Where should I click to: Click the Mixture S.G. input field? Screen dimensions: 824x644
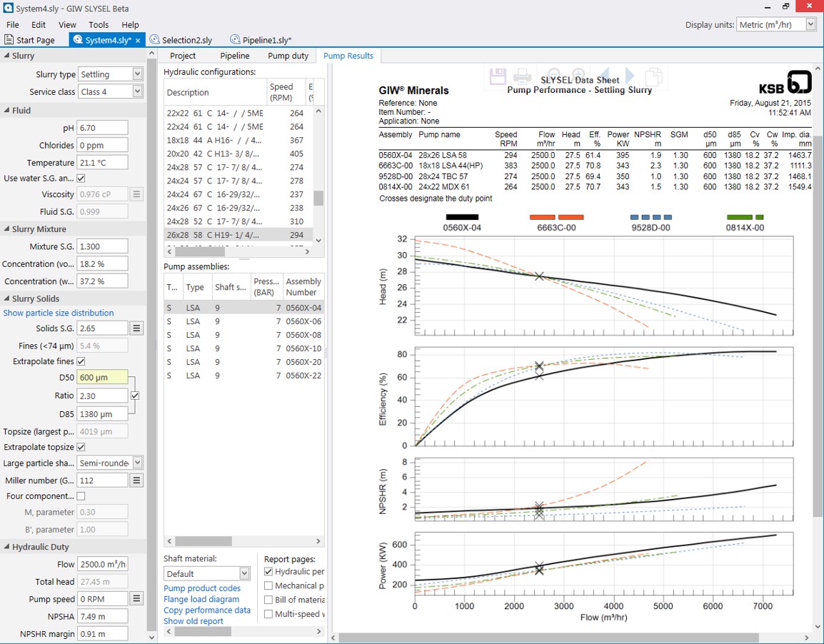point(102,246)
